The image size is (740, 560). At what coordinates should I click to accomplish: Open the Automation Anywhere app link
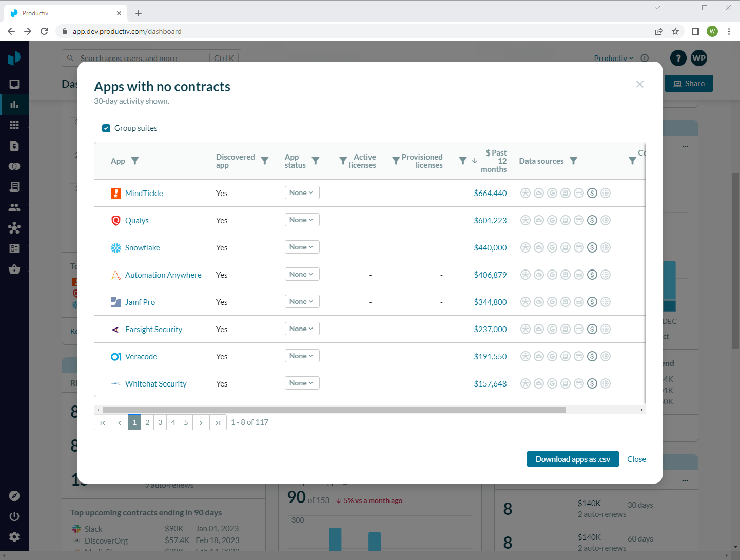tap(163, 275)
